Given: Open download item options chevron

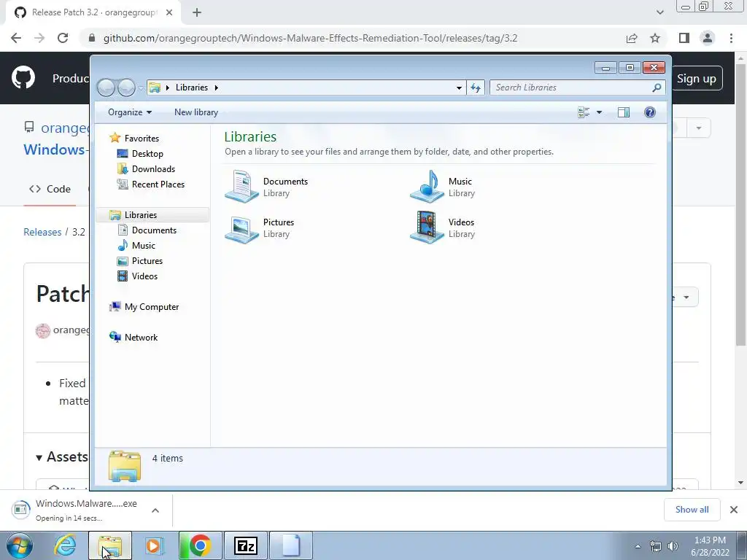Looking at the screenshot, I should pos(155,510).
